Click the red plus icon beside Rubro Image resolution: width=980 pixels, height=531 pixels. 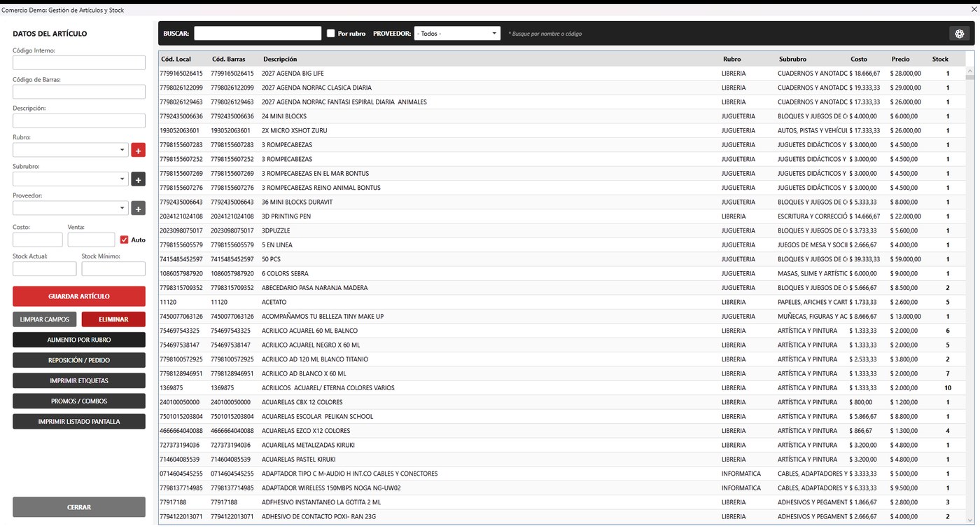pos(138,151)
